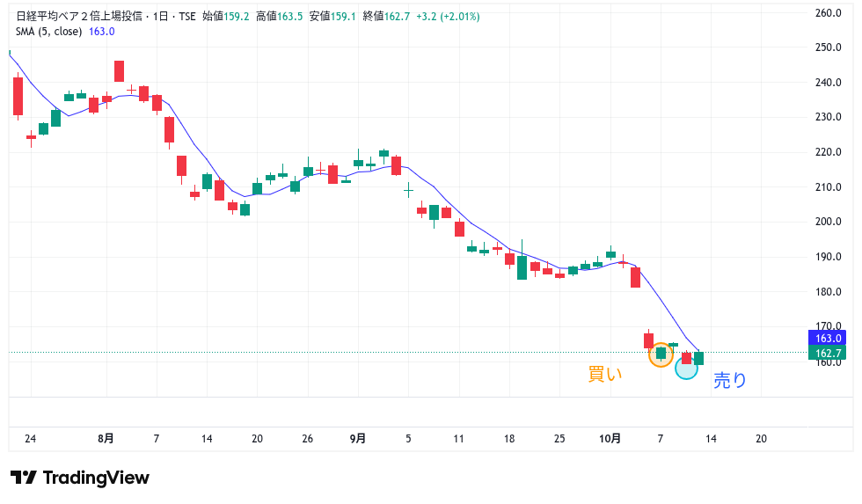Click the TradingView logo icon
The height and width of the screenshot is (504, 862).
click(24, 478)
